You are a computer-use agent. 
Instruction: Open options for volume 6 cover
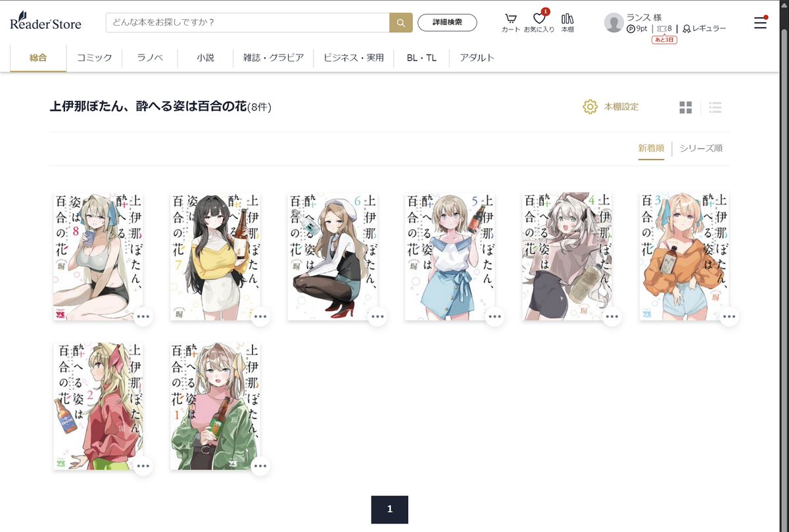point(377,316)
